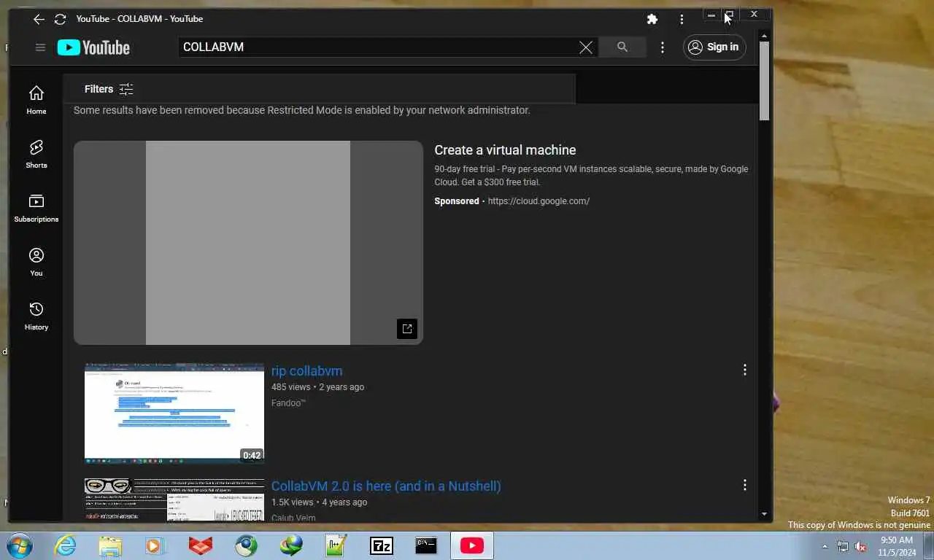Screen dimensions: 934x560
Task: Click the YouTube logo
Action: [x=93, y=47]
